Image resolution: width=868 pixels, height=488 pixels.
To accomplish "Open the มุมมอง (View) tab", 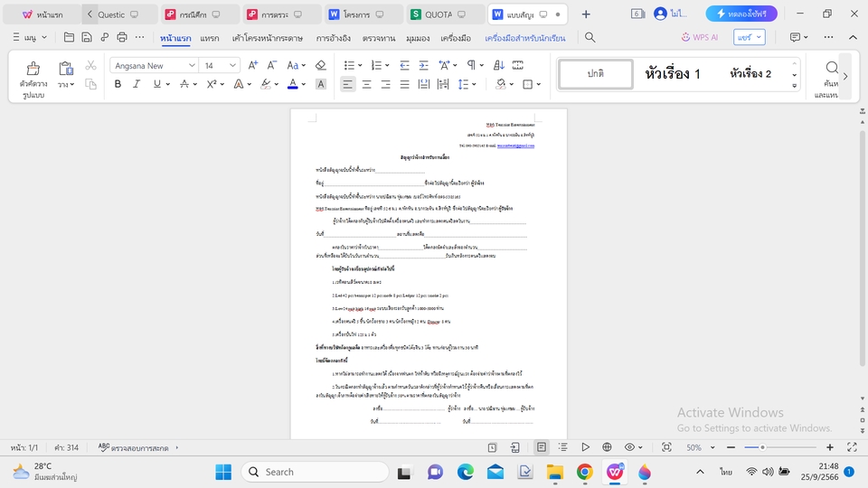I will (418, 38).
